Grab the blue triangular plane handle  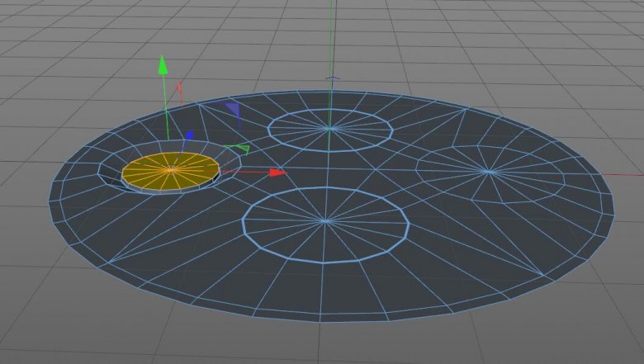click(x=234, y=109)
